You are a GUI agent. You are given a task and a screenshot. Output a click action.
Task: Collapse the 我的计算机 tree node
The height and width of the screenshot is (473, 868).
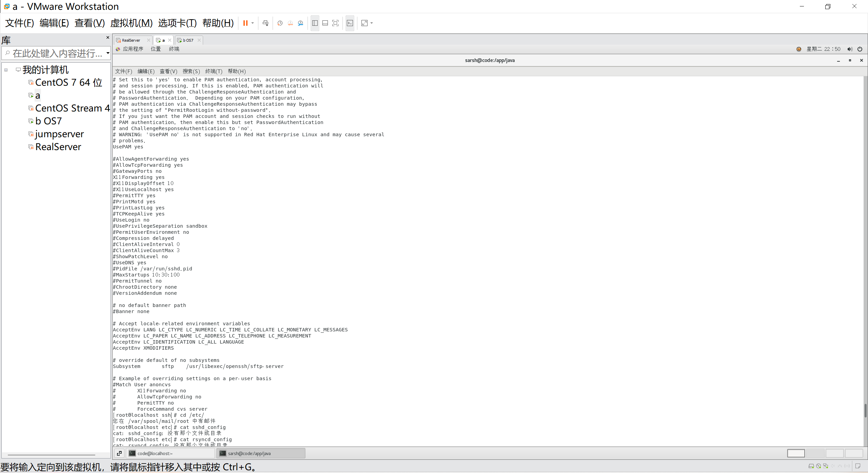6,70
